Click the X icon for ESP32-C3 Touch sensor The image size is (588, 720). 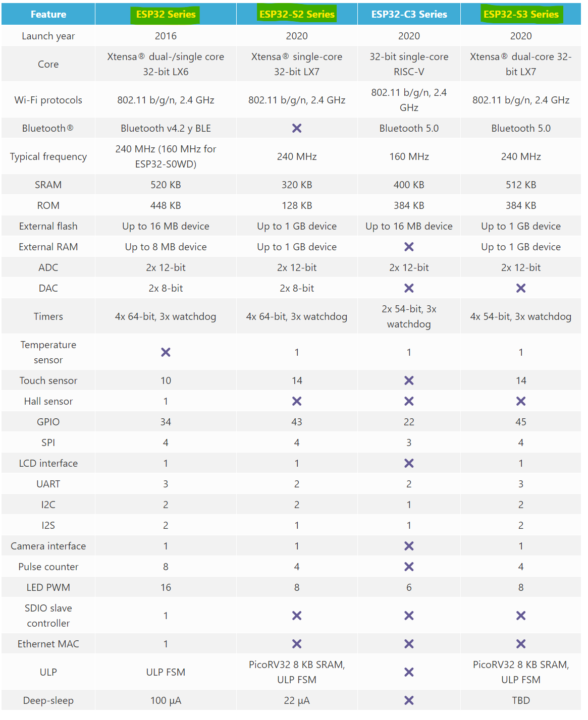point(409,380)
